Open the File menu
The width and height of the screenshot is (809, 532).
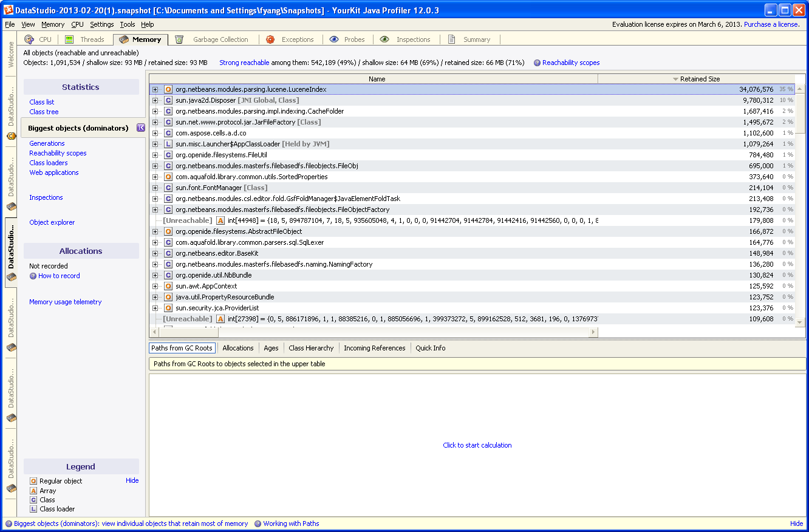[10, 24]
